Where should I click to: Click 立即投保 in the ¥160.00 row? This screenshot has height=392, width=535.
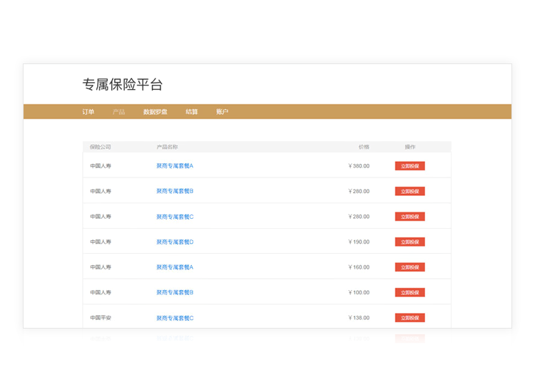pyautogui.click(x=409, y=267)
